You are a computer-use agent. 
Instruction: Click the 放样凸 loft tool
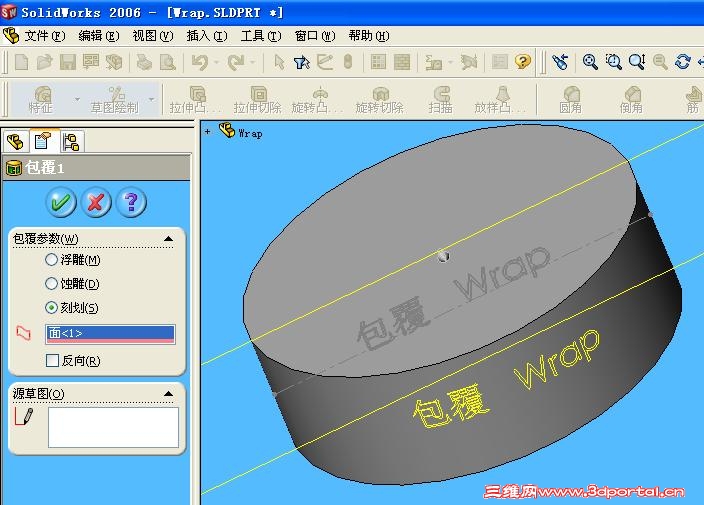click(500, 100)
